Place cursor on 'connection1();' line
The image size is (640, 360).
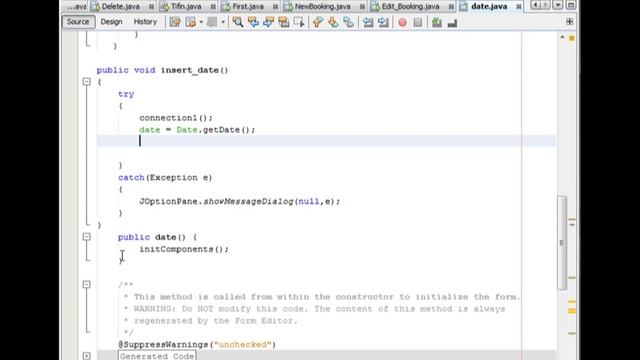[176, 118]
